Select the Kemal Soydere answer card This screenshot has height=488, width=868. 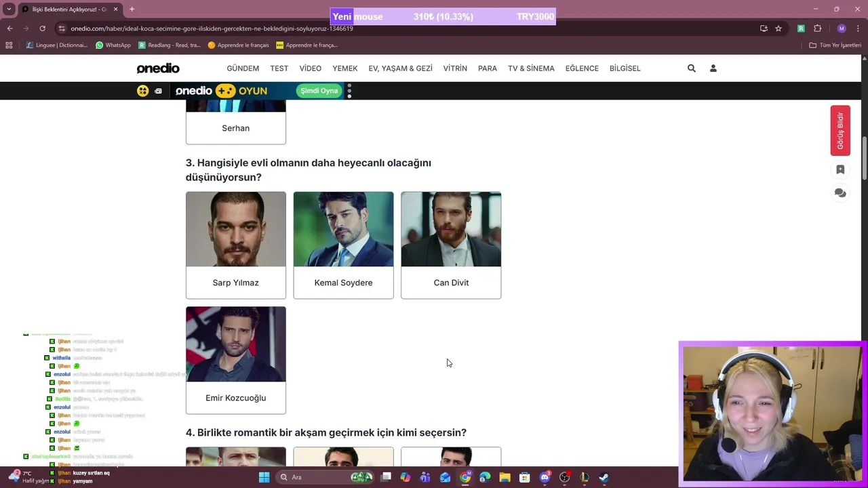[x=343, y=245]
